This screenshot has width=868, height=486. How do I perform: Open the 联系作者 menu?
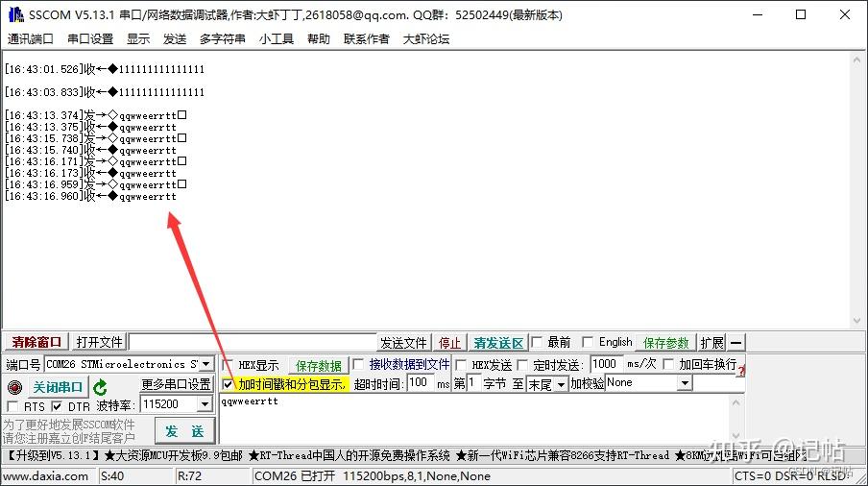(367, 38)
